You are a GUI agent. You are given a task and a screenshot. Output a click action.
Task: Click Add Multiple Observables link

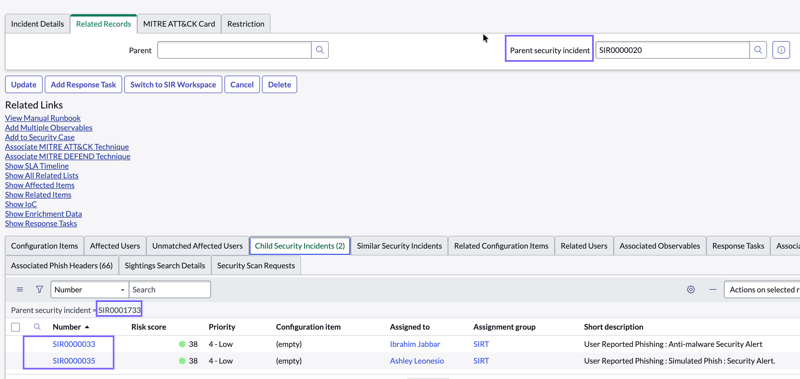(x=49, y=128)
